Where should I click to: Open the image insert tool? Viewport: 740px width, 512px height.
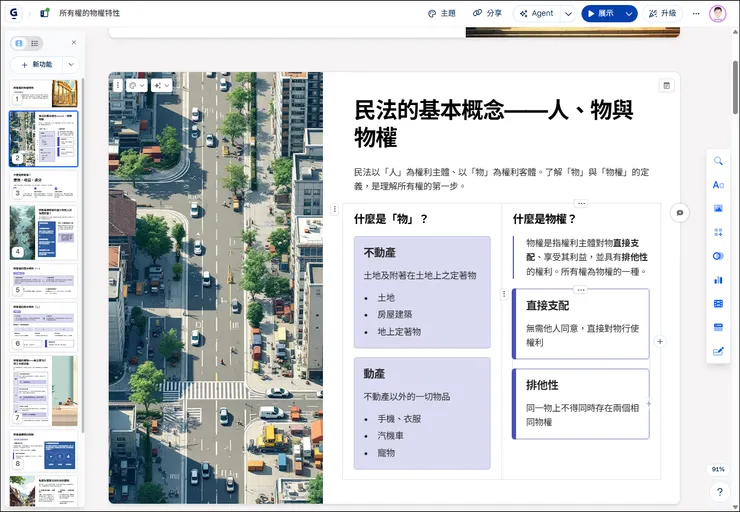pos(718,209)
